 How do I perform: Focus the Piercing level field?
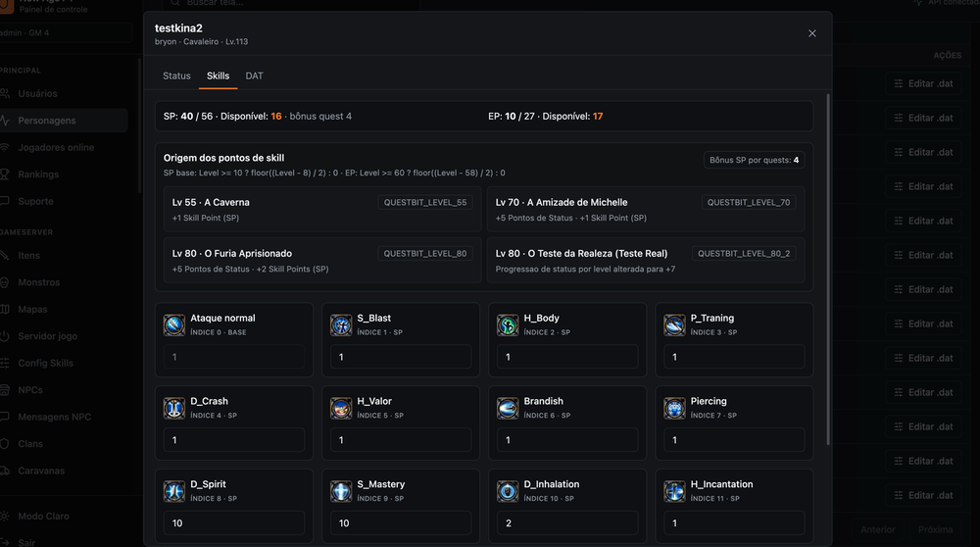click(734, 440)
